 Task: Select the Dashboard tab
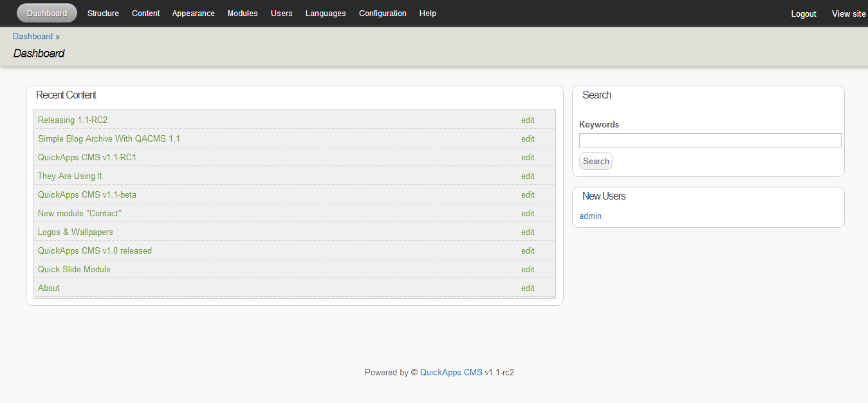point(46,13)
